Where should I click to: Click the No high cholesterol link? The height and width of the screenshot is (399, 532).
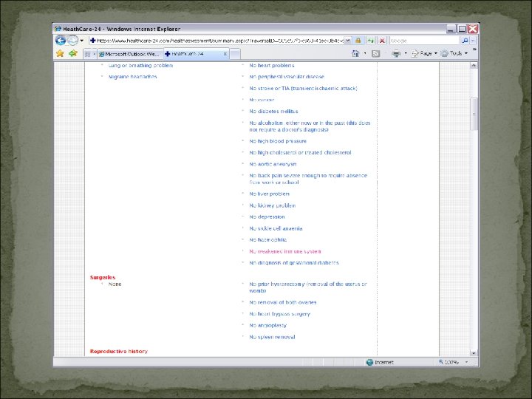point(300,153)
